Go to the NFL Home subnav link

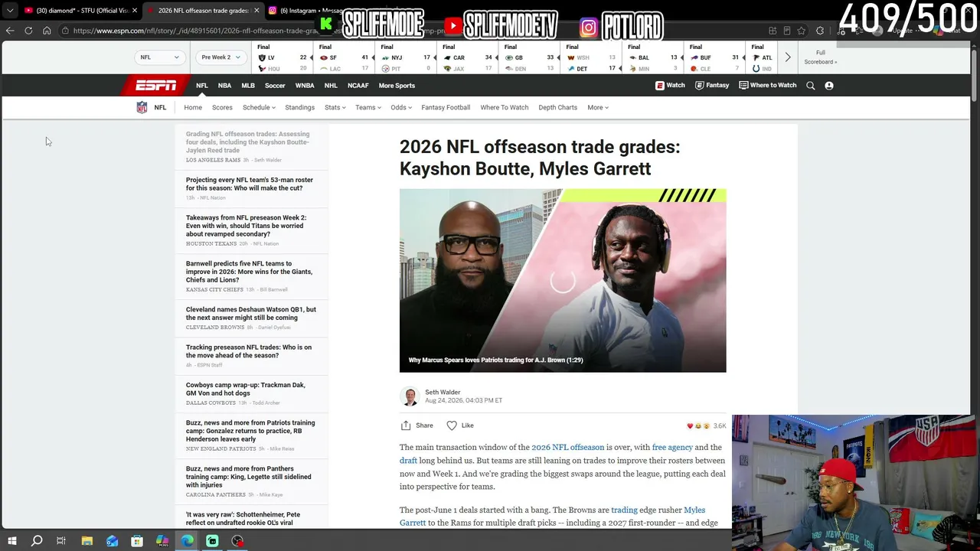click(x=193, y=107)
